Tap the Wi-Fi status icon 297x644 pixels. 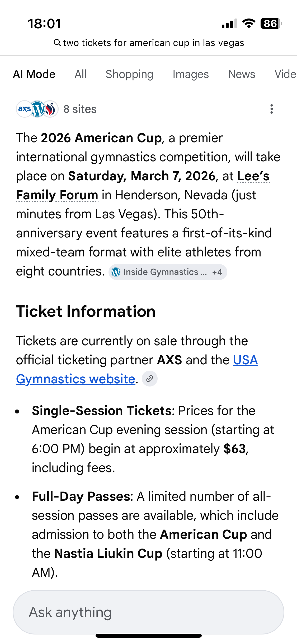(248, 24)
